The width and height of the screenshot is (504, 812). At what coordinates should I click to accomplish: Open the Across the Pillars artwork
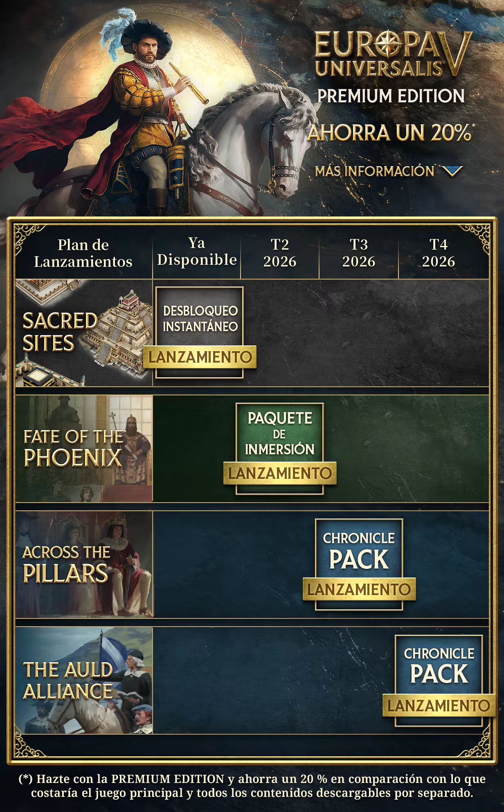(84, 564)
